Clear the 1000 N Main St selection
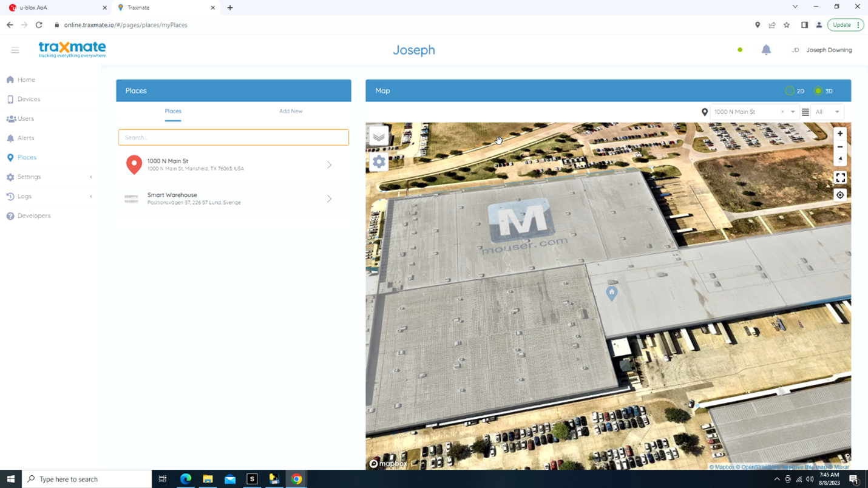The height and width of the screenshot is (488, 868). (x=782, y=112)
